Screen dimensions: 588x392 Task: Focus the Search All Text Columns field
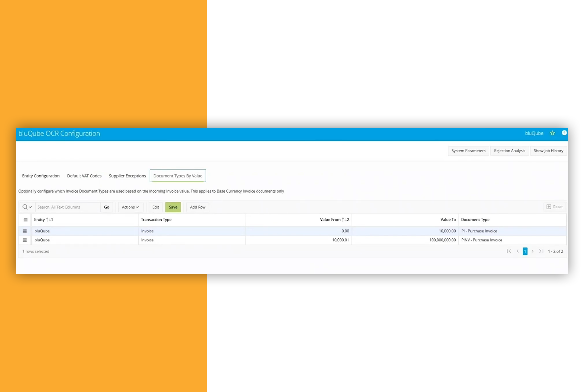click(68, 207)
